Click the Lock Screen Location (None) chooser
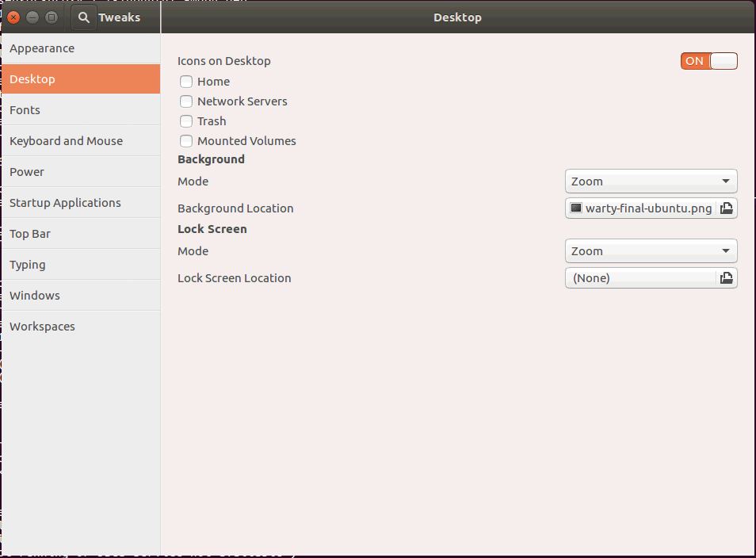 coord(640,278)
